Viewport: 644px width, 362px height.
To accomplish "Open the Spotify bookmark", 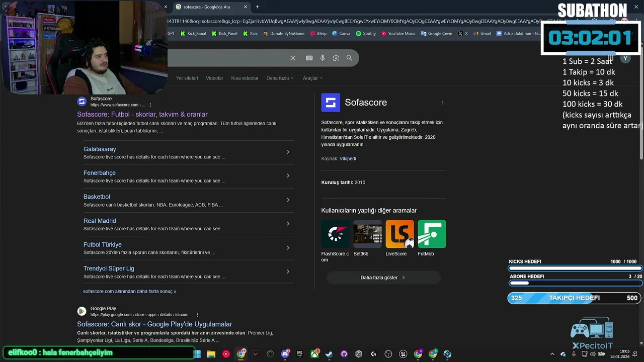I will point(366,34).
